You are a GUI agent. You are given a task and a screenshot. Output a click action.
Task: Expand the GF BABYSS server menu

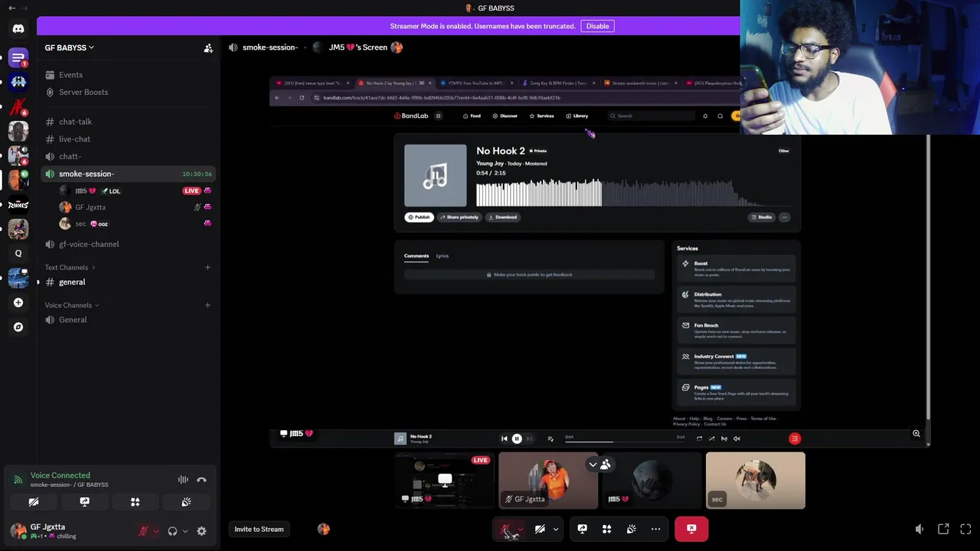coord(69,47)
